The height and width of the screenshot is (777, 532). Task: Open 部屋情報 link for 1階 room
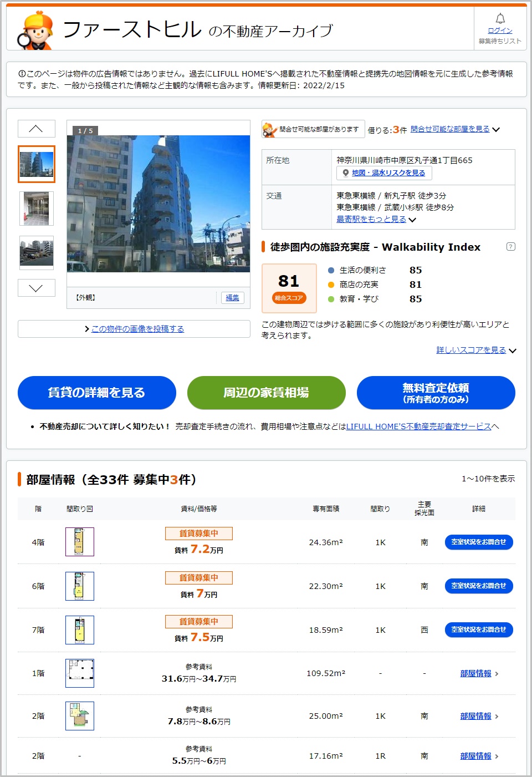pyautogui.click(x=476, y=673)
